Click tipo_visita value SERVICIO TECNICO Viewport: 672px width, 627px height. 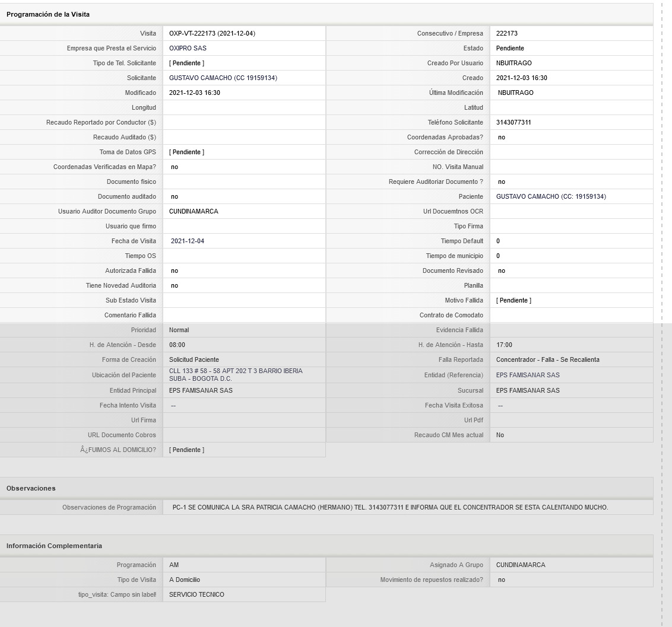click(x=196, y=594)
